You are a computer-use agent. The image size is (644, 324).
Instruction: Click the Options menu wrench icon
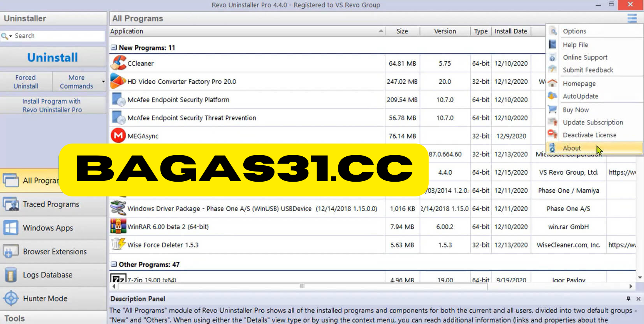[x=553, y=31]
